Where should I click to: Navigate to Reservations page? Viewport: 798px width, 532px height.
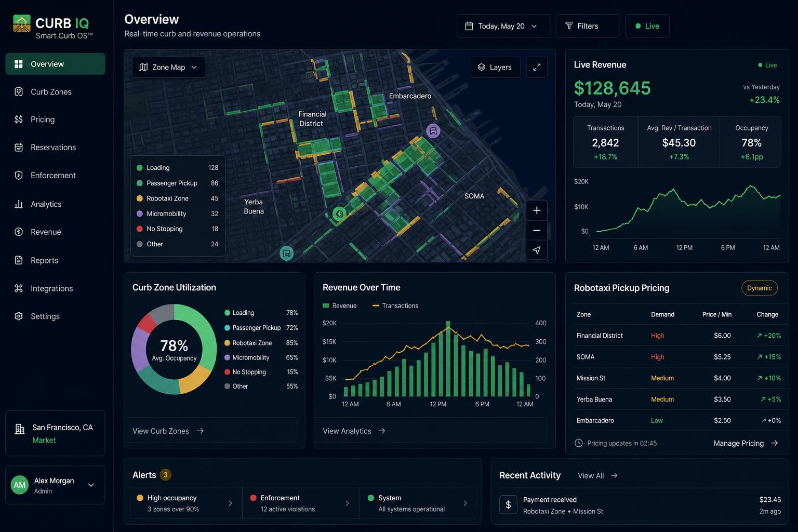[55, 148]
